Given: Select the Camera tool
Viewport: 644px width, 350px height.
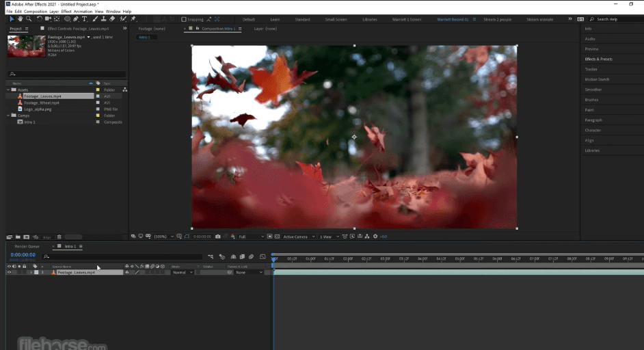Looking at the screenshot, I should click(48, 19).
